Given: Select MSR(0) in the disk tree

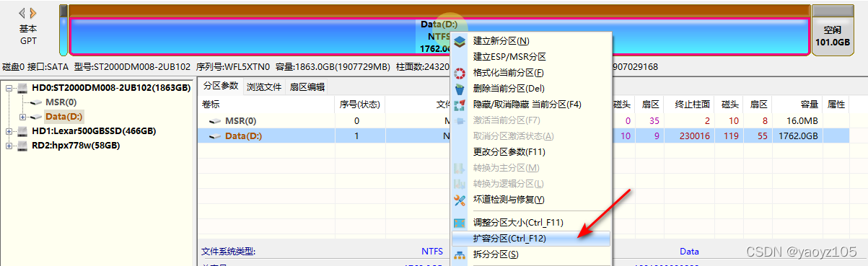Looking at the screenshot, I should coord(61,102).
